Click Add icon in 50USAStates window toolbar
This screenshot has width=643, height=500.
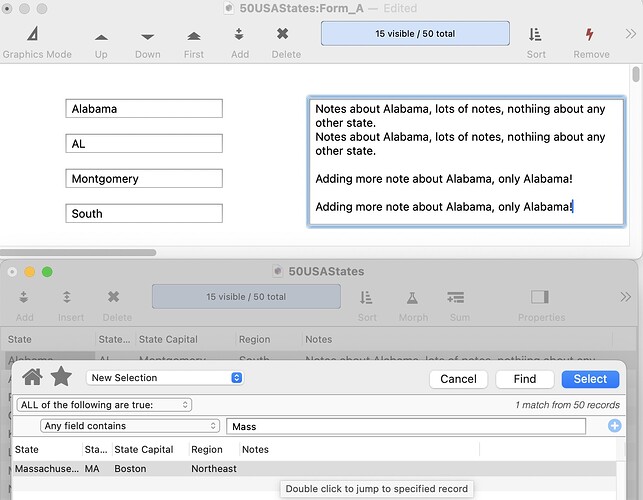click(x=24, y=297)
